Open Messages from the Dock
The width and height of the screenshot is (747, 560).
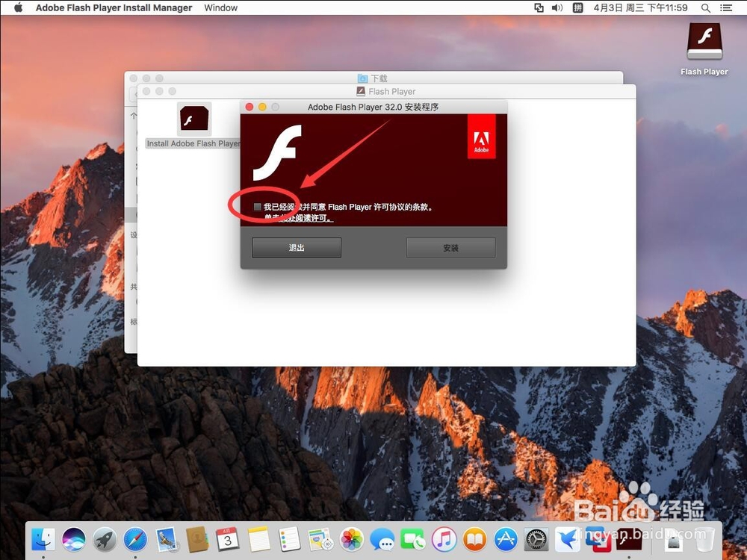(x=382, y=540)
